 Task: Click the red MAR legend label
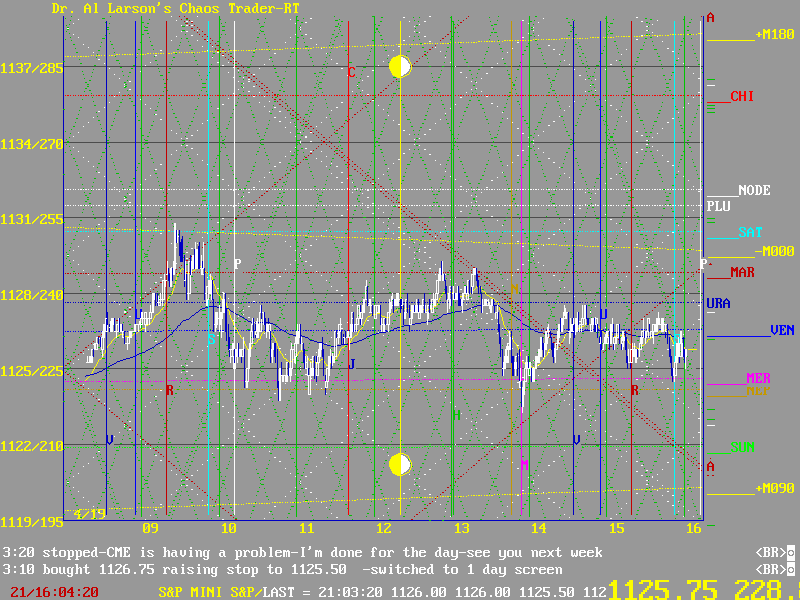click(x=742, y=272)
